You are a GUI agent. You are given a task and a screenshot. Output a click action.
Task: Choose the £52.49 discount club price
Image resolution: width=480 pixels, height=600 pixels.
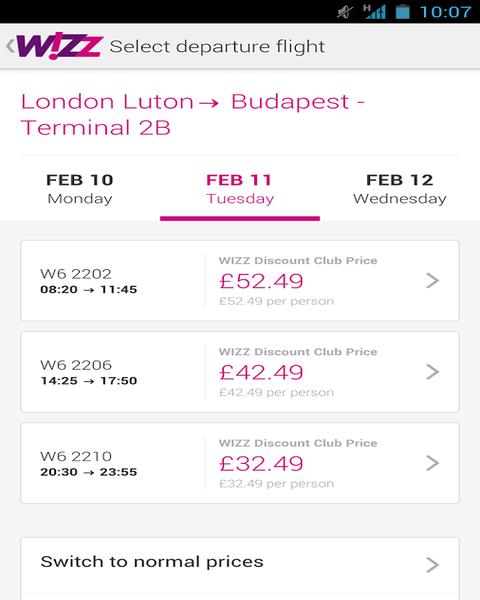coord(261,281)
